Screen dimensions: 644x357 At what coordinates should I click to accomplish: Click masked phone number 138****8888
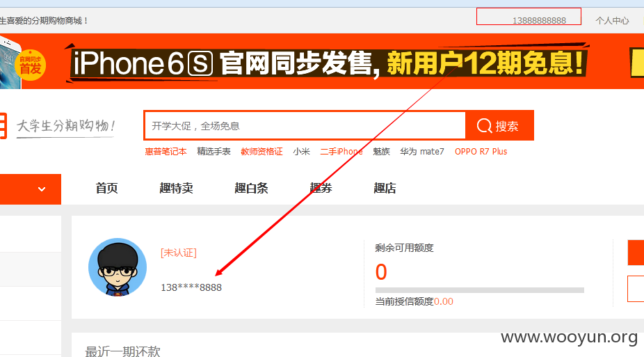click(191, 287)
